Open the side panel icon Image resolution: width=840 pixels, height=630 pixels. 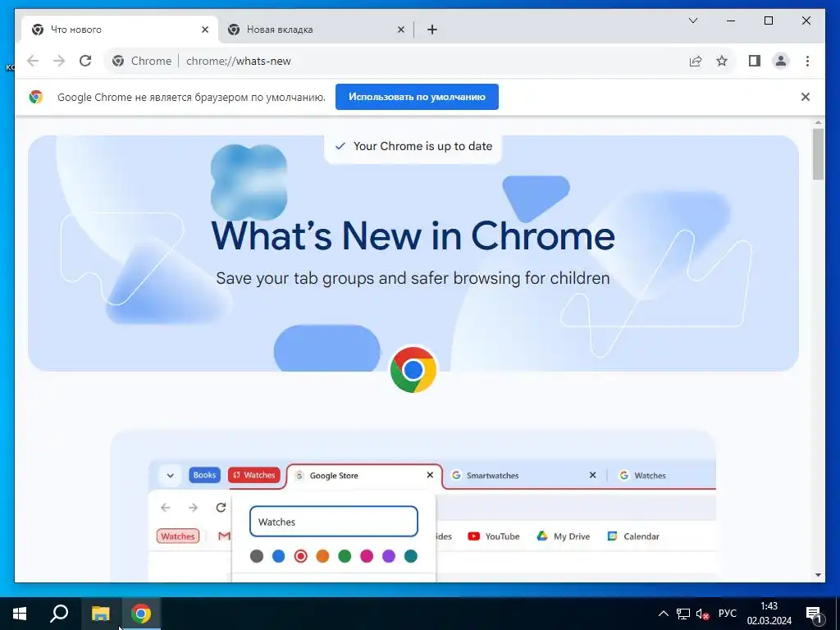pos(755,61)
